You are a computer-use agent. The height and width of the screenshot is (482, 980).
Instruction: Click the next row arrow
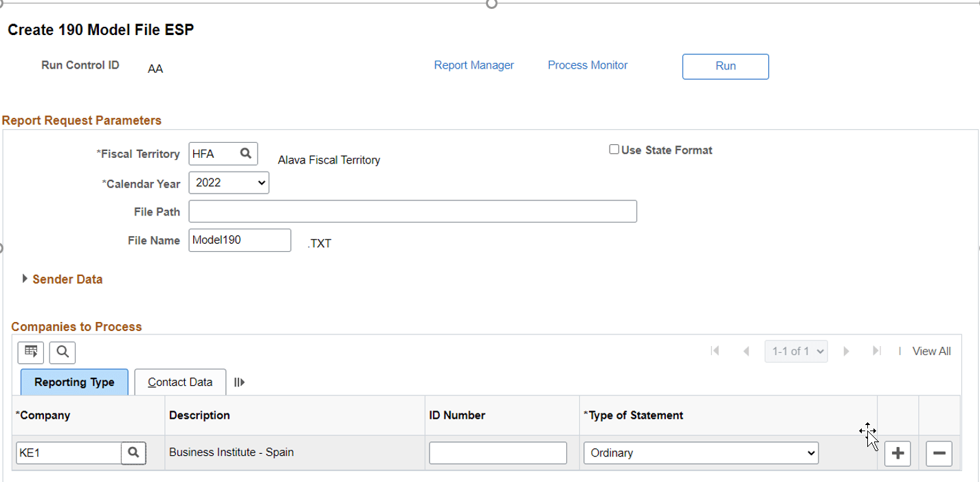tap(846, 351)
